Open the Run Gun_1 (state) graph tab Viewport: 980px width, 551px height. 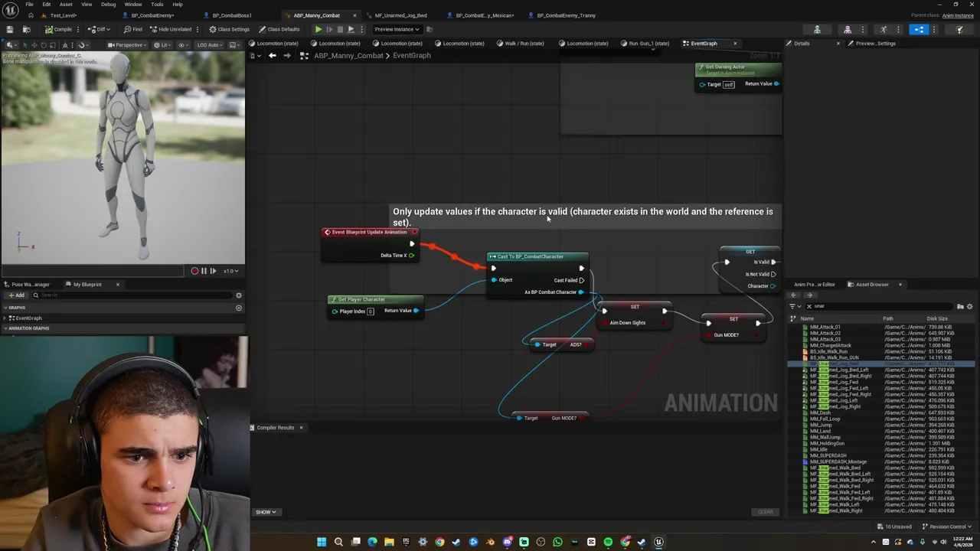coord(648,44)
